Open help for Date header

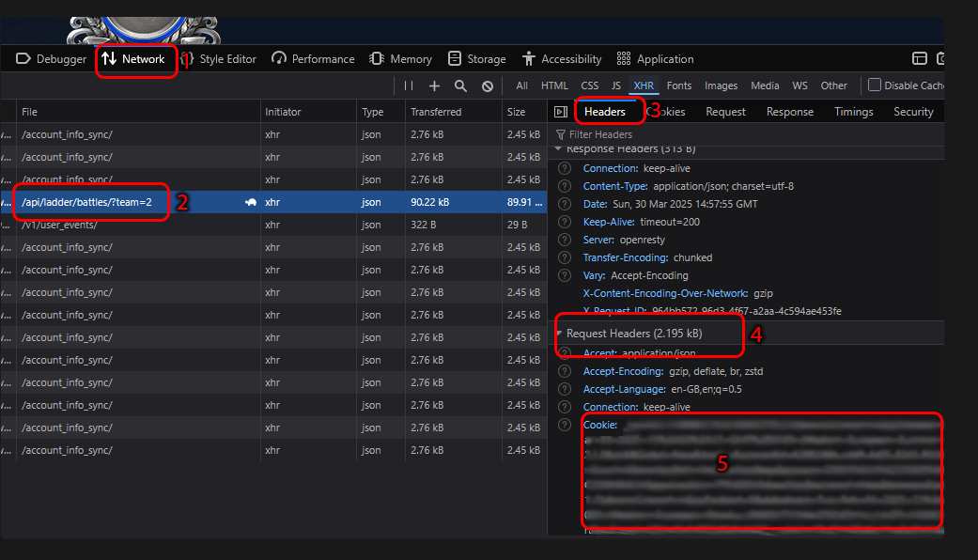coord(565,204)
